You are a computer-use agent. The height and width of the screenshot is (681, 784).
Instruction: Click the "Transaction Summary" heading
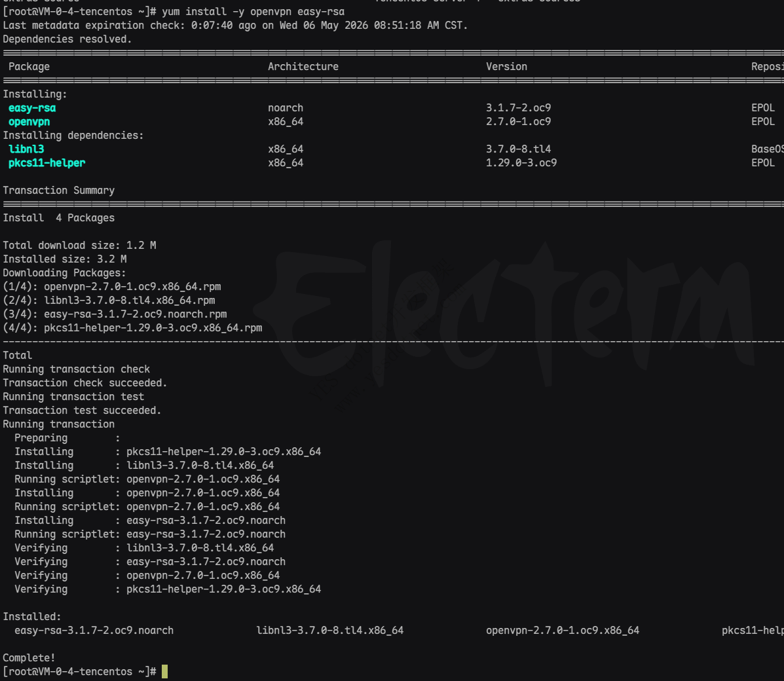tap(58, 191)
